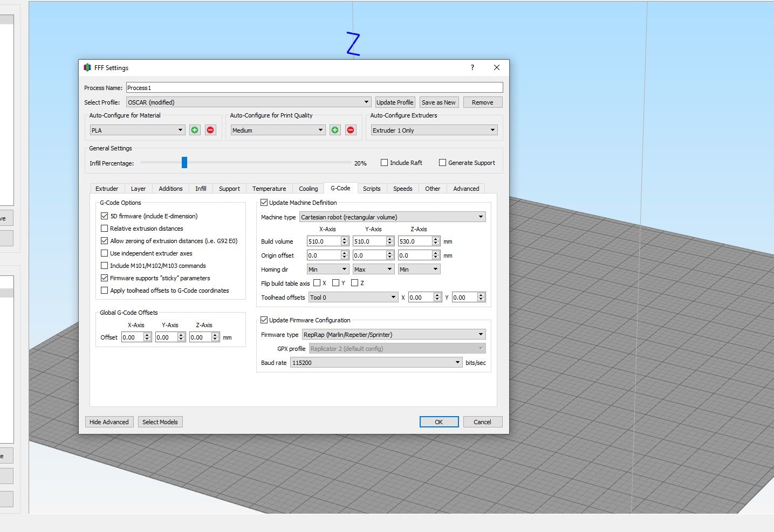Screen dimensions: 774x532
Task: Click the Hide Advanced button
Action: (x=109, y=422)
